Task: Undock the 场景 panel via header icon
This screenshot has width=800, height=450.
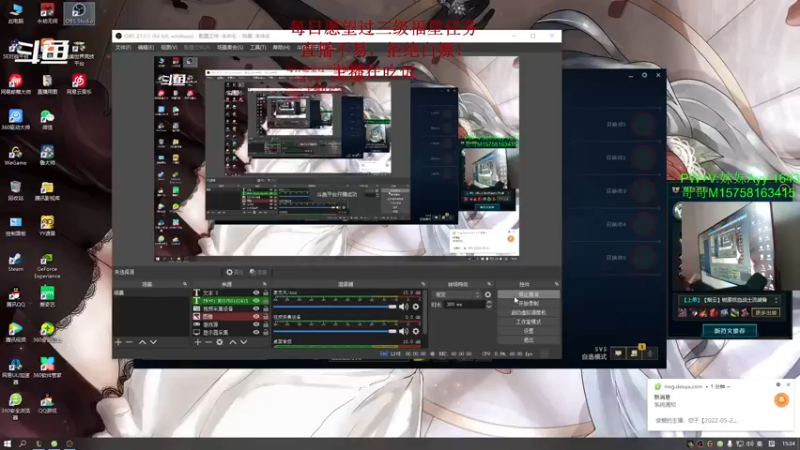Action: pos(185,284)
